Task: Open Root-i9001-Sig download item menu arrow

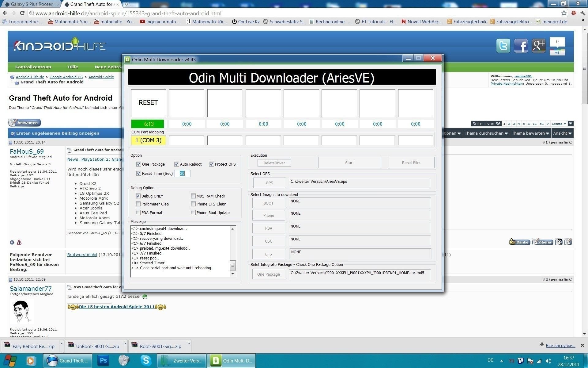Action: point(189,344)
